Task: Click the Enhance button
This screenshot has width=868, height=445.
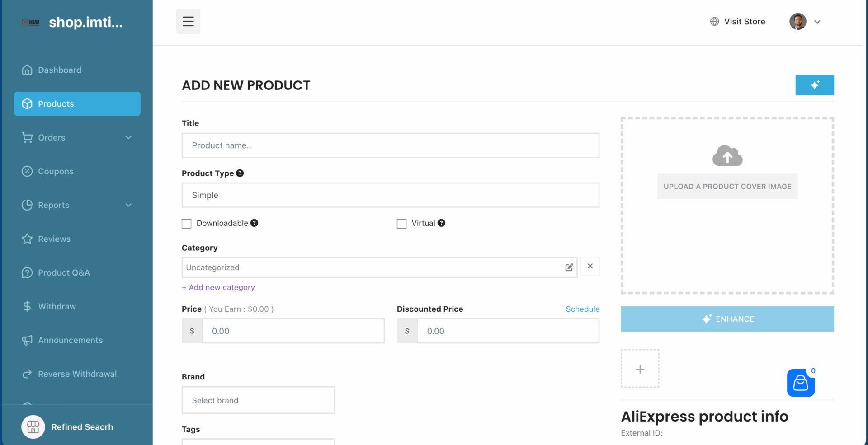Action: click(727, 319)
